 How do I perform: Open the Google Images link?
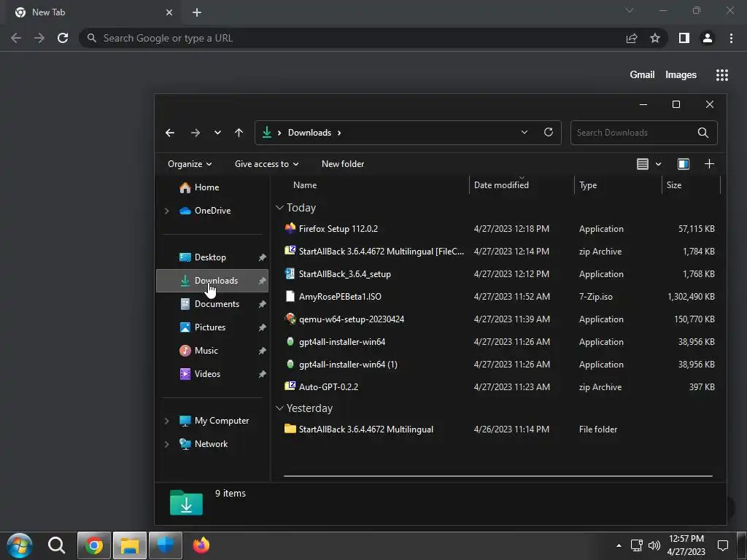coord(681,75)
